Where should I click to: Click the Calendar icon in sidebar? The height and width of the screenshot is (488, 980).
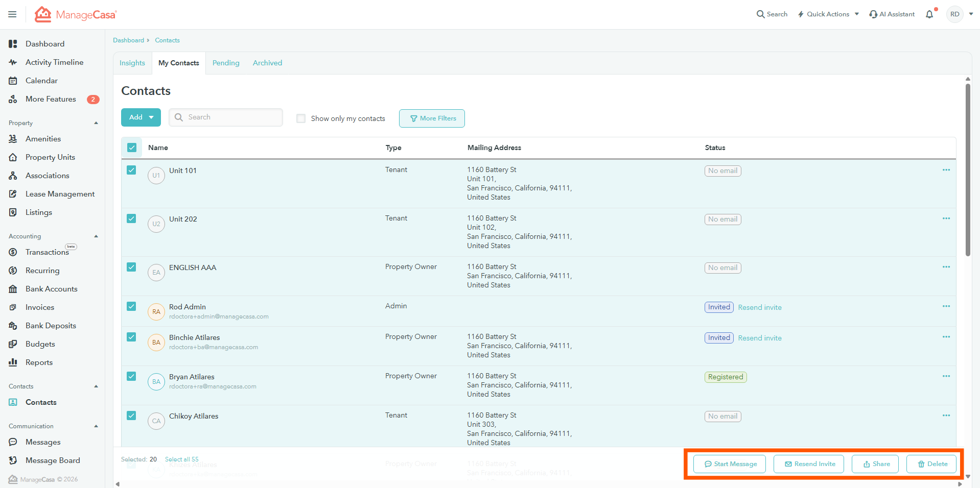13,81
